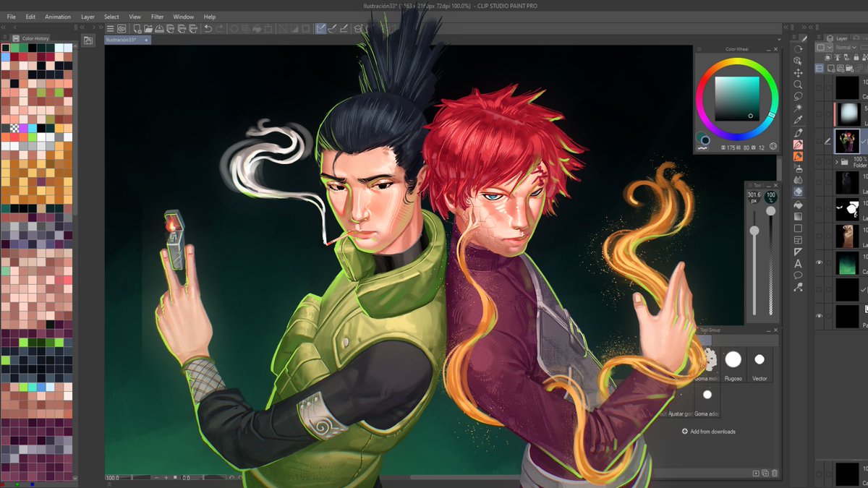Select the transparent color chip
The image size is (868, 488).
(702, 147)
